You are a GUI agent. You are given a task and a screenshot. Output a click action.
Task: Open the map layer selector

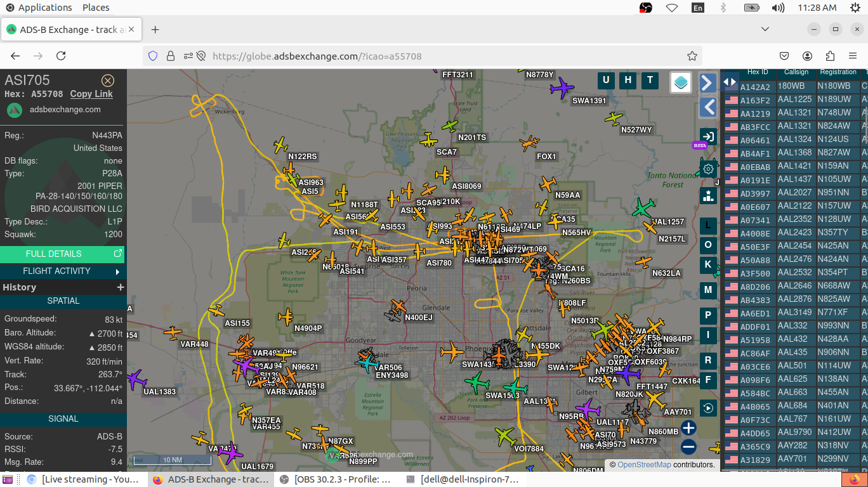[x=681, y=82]
